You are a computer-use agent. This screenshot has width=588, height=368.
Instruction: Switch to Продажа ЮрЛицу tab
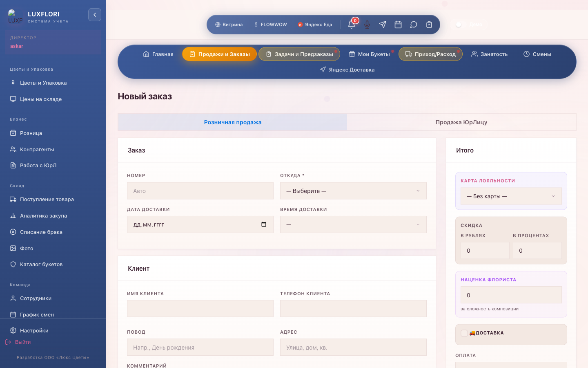[461, 122]
